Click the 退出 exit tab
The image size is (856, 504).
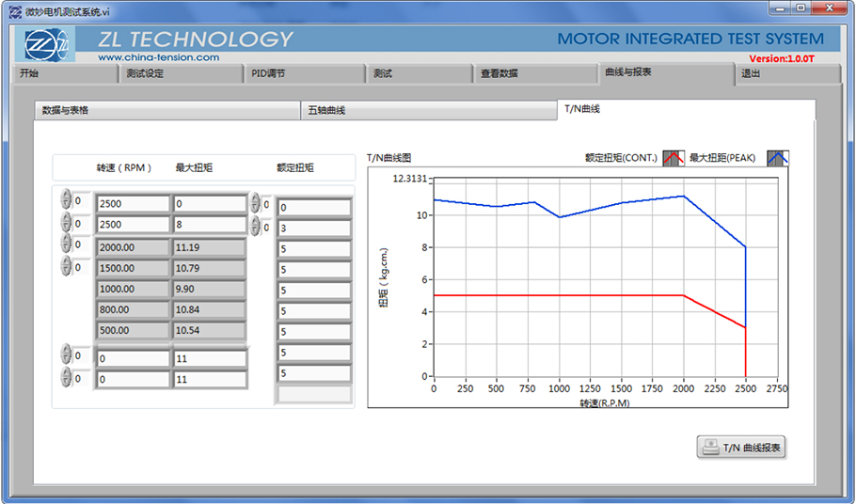(x=773, y=73)
